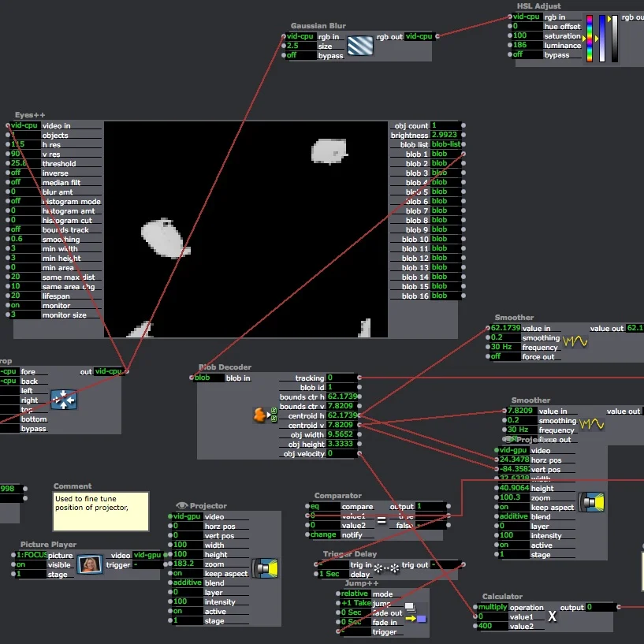Open the Jump++ jump '+1 Take' value
This screenshot has height=644, width=644.
pos(356,603)
